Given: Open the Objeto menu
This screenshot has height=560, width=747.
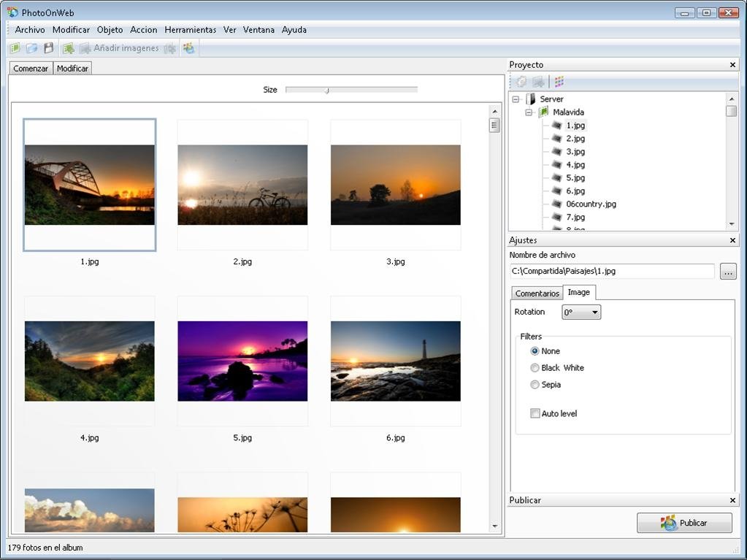Looking at the screenshot, I should pos(110,29).
